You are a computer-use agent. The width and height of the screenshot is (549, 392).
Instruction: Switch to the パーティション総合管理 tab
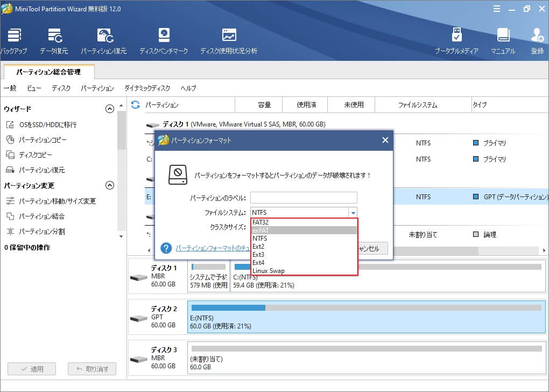tap(48, 72)
